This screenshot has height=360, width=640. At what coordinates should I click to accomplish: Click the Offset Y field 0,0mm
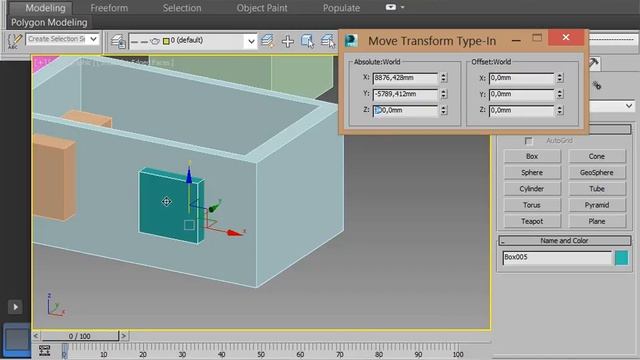point(522,94)
